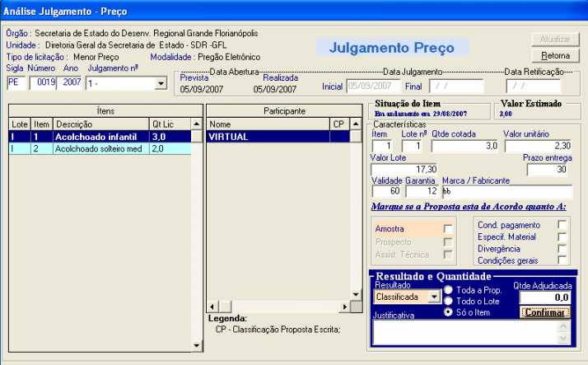Click the Itens list scroll down arrow
This screenshot has width=588, height=365.
coord(197,345)
